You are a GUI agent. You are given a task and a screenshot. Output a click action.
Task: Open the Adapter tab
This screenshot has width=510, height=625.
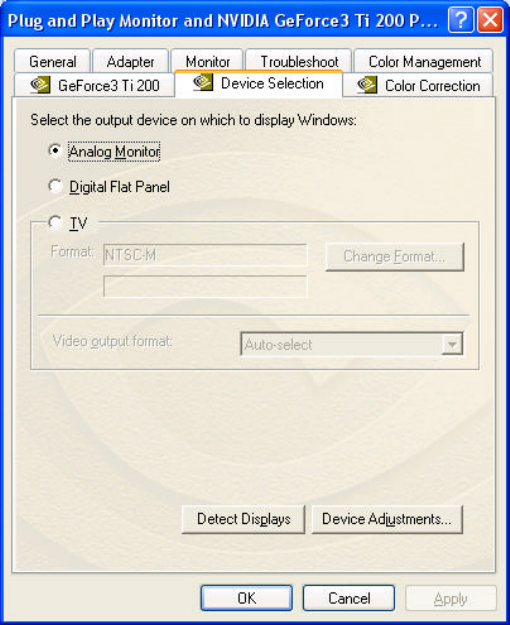click(x=130, y=62)
